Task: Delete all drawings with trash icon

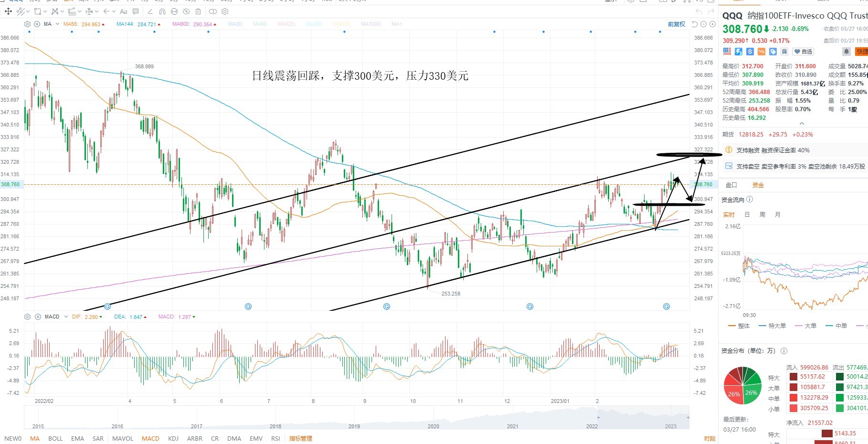Action: (198, 11)
